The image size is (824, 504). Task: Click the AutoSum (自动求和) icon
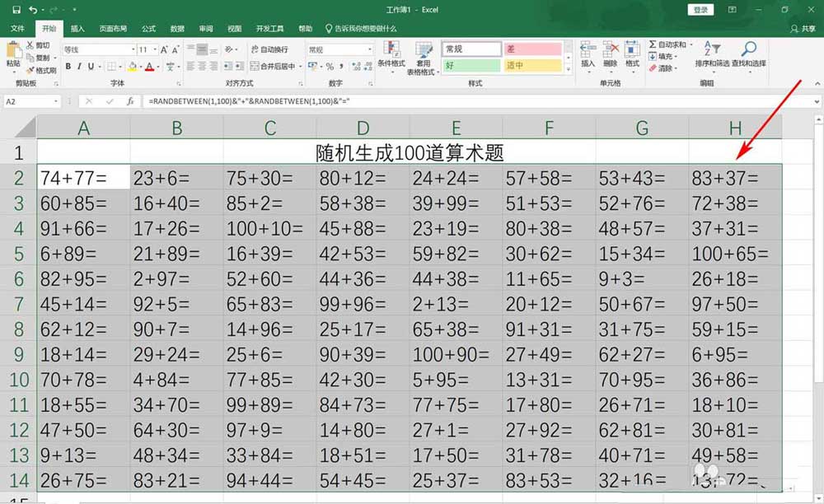[652, 44]
